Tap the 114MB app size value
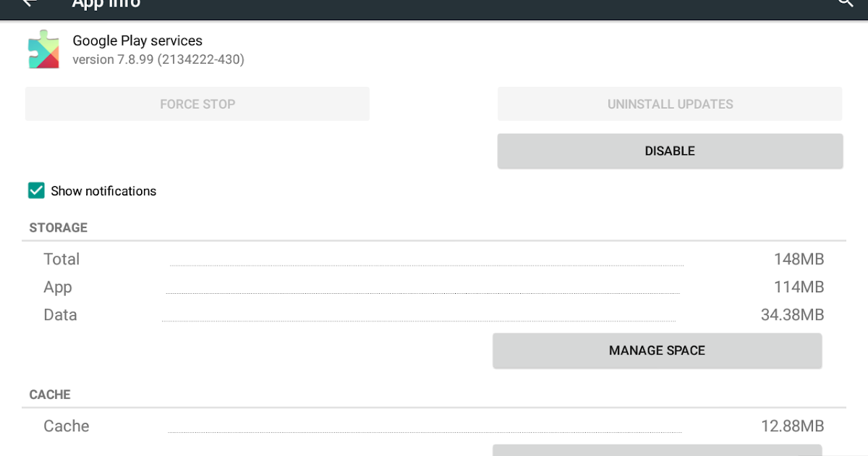The width and height of the screenshot is (868, 456). 799,287
